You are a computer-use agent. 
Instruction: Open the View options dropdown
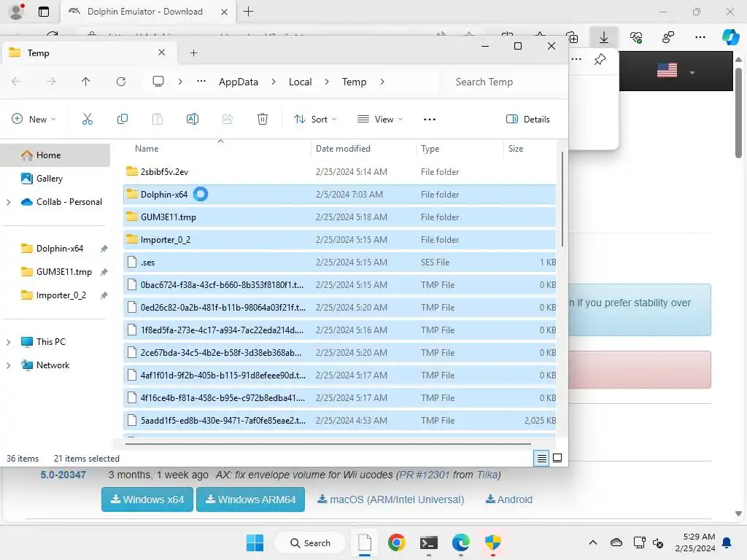coord(379,119)
